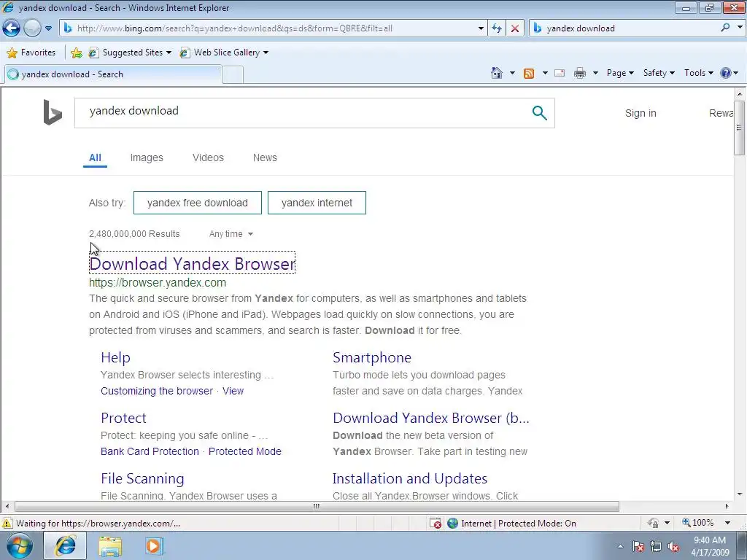Expand the Print options dropdown arrow

coord(595,73)
